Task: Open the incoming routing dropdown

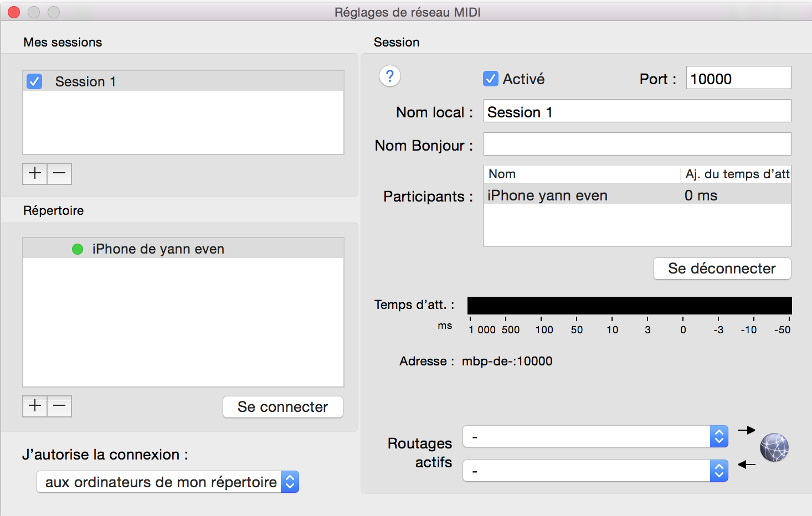Action: click(595, 471)
